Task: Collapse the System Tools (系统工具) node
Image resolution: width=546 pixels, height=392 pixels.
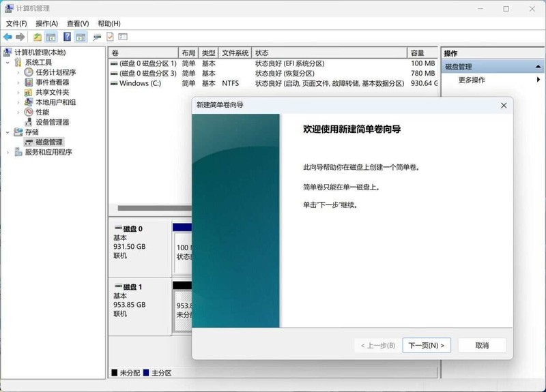Action: point(8,63)
